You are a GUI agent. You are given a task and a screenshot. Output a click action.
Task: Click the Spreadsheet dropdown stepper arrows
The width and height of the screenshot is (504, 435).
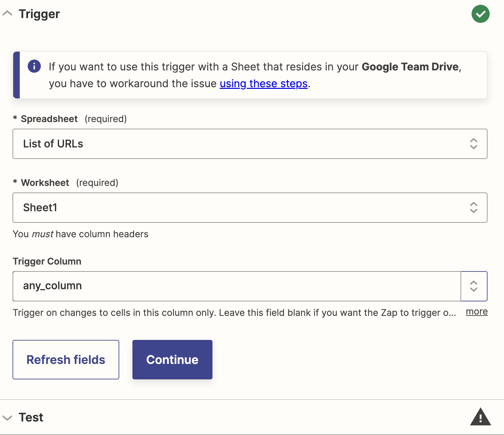(x=474, y=144)
